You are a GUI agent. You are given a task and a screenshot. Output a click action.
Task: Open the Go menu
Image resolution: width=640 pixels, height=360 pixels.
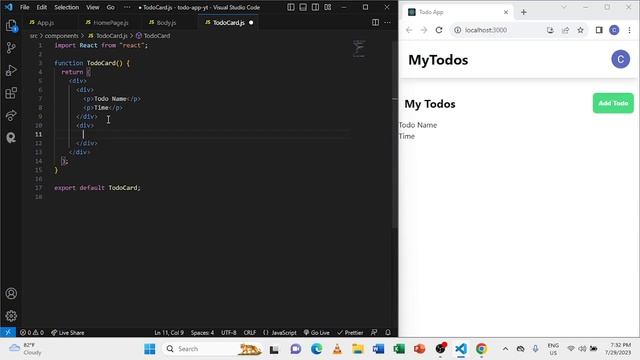tap(111, 7)
